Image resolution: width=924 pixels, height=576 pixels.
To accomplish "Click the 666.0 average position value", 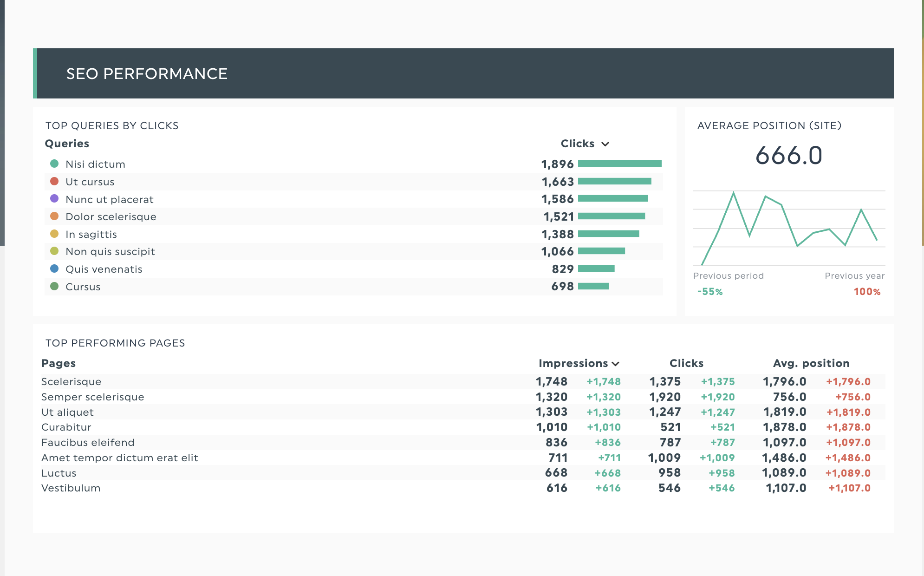I will coord(788,155).
